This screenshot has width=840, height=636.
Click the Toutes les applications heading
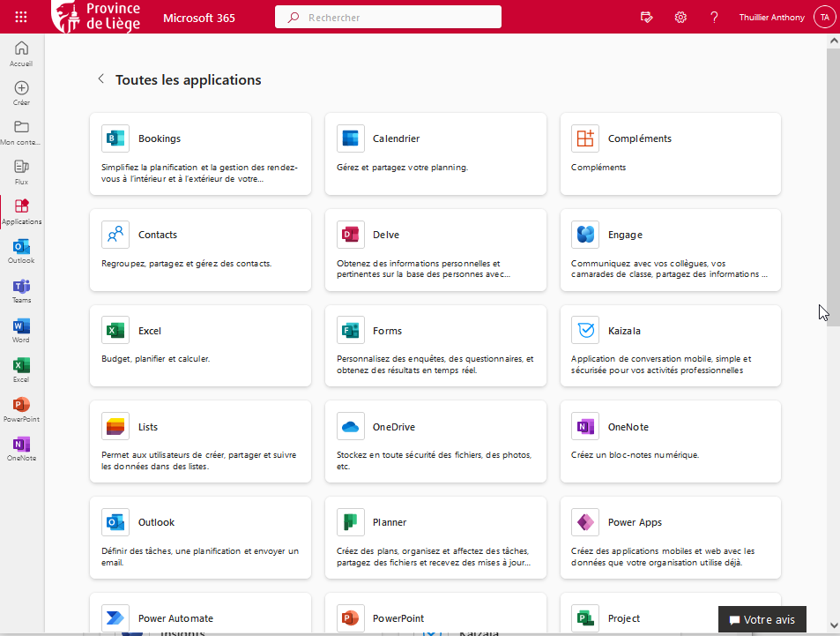[188, 80]
